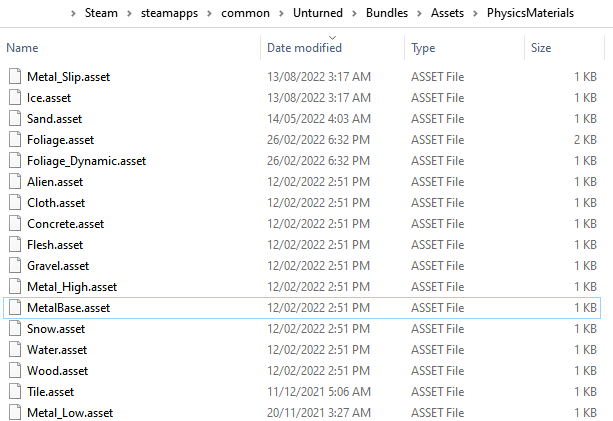Click the file icon beside Metal_Low.asset
Image resolution: width=613 pixels, height=421 pixels.
[x=15, y=412]
